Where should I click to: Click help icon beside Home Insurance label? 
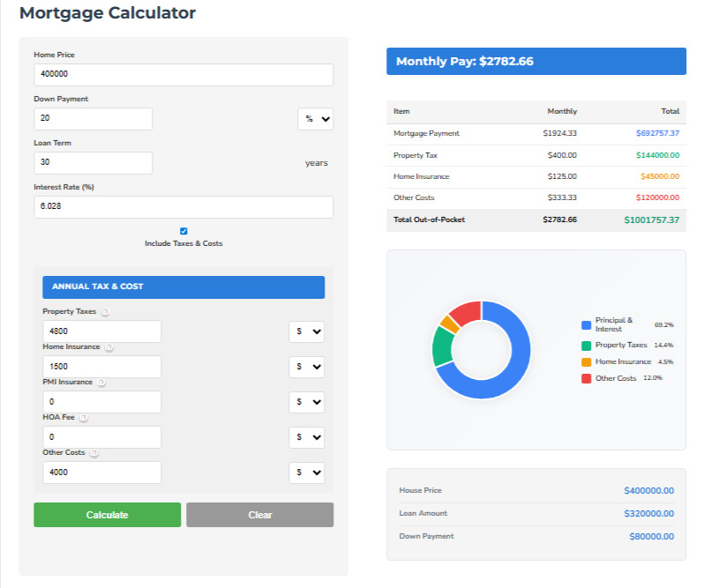(x=109, y=347)
